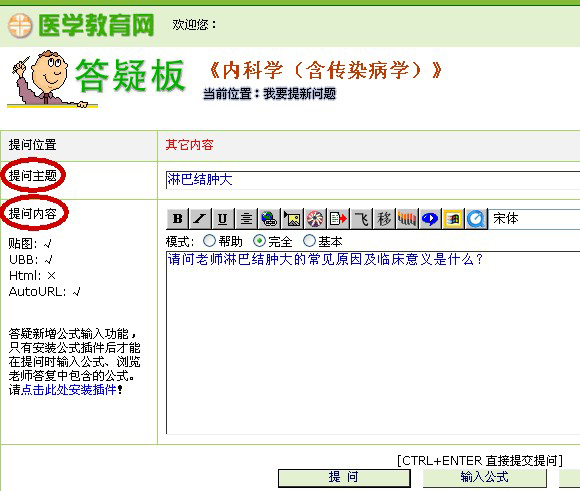580x491 pixels.
Task: Click the 移 marquee effect icon
Action: [x=384, y=219]
